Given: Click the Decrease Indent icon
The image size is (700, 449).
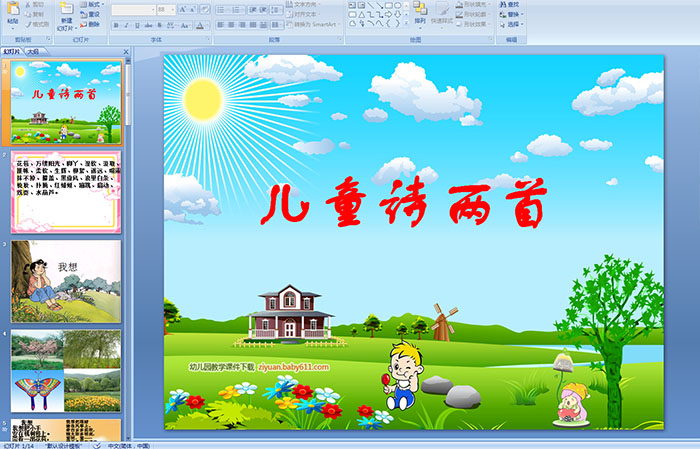Looking at the screenshot, I should [253, 9].
